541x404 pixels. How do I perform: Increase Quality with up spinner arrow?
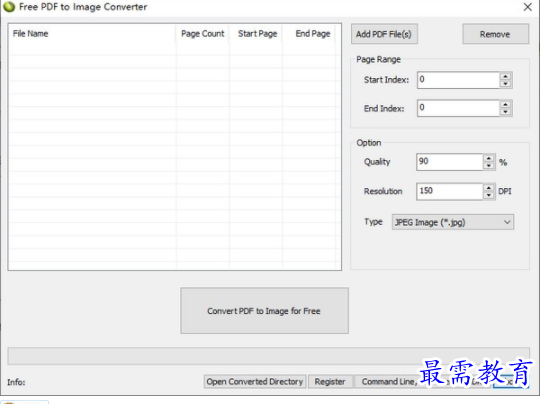489,158
